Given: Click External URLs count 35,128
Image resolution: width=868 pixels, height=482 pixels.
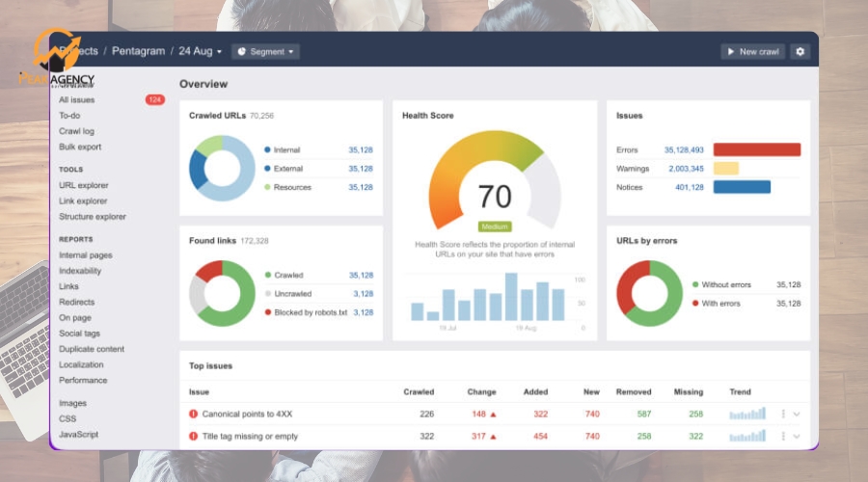Looking at the screenshot, I should tap(361, 169).
